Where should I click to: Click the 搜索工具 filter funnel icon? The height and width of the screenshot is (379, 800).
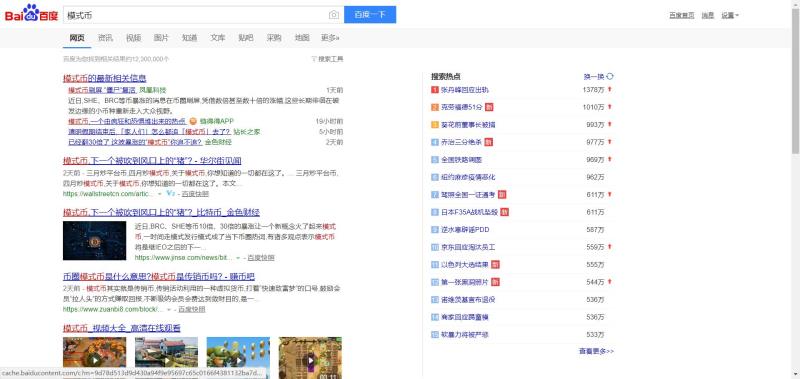tap(314, 59)
